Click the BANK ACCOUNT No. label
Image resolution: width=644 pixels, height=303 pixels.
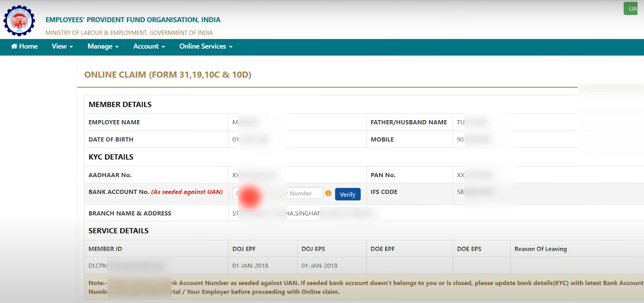pyautogui.click(x=156, y=192)
